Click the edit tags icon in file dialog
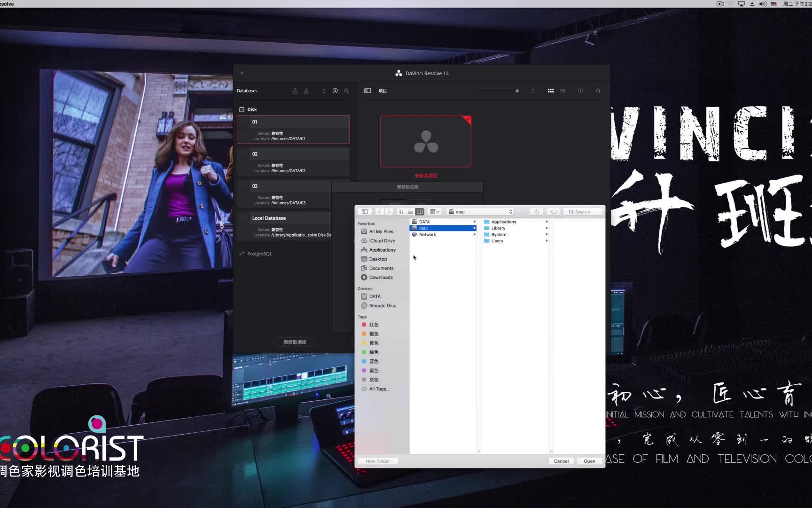Screen dimensions: 812x508 click(554, 212)
